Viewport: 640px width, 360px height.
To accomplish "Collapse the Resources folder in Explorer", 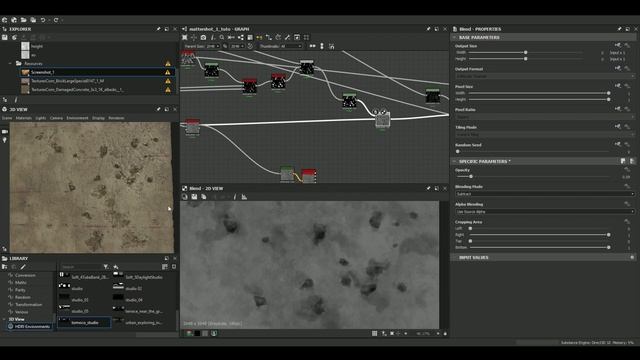I will [11, 63].
